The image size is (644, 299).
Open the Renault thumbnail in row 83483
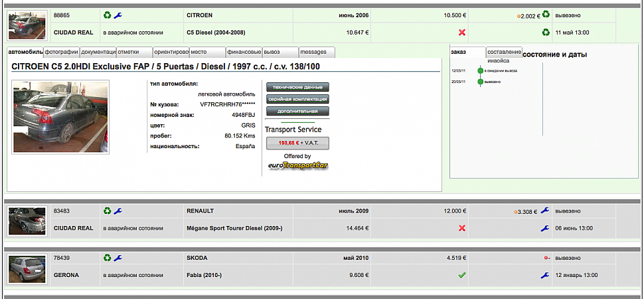27,221
